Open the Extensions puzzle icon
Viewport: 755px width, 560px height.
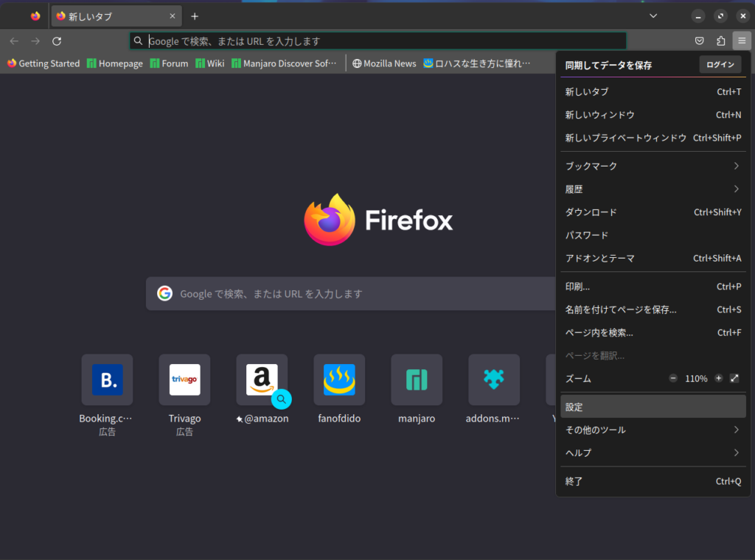tap(721, 41)
